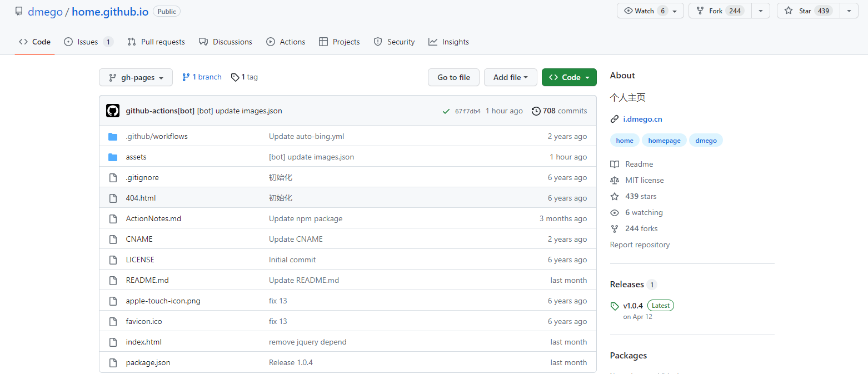Open the Security tab
868x374 pixels.
395,42
